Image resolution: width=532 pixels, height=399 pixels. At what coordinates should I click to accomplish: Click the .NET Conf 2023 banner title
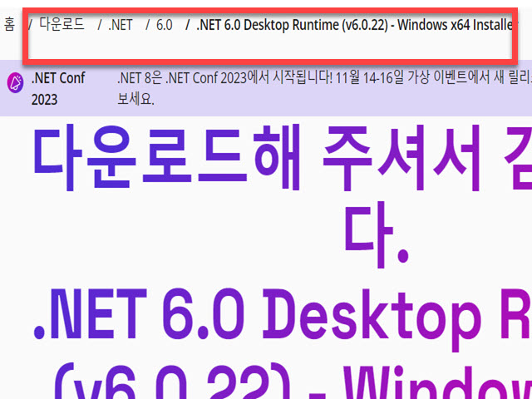(58, 89)
